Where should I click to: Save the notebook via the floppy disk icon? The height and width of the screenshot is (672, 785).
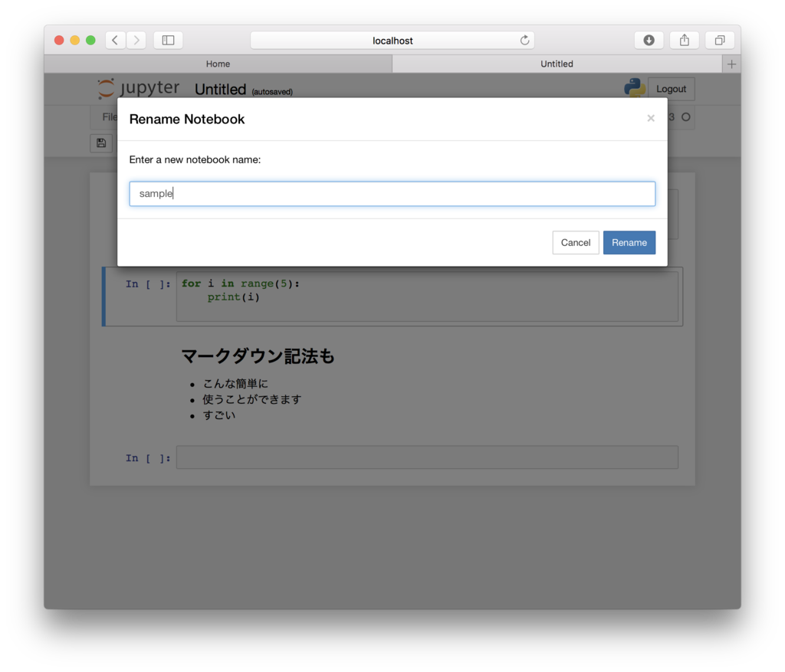[101, 143]
